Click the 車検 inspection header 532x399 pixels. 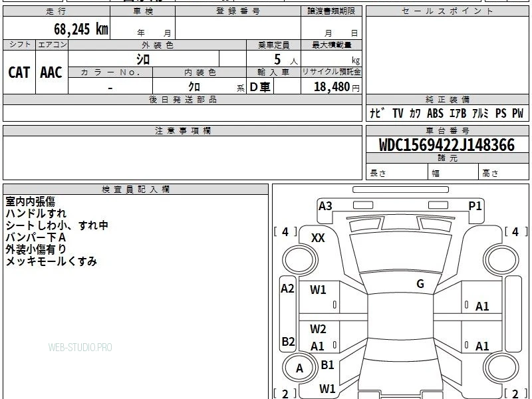pyautogui.click(x=143, y=11)
